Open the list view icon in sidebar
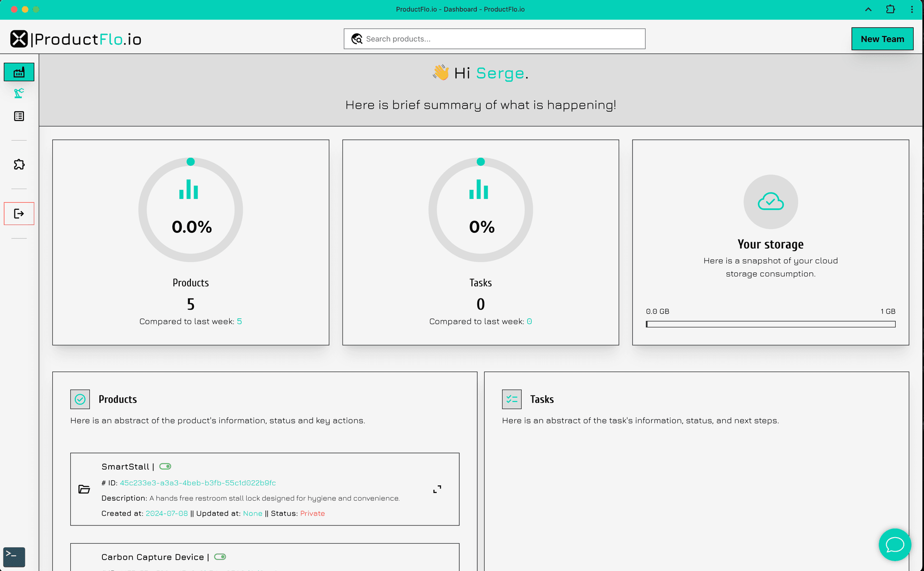Viewport: 924px width, 571px height. [x=19, y=116]
